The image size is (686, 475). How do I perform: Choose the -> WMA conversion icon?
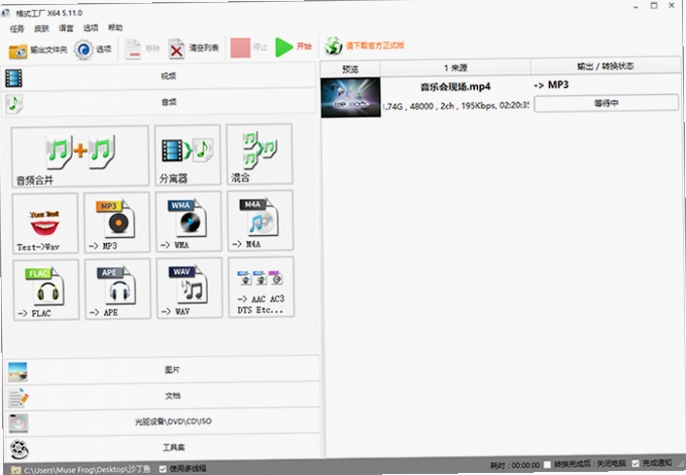pyautogui.click(x=189, y=221)
